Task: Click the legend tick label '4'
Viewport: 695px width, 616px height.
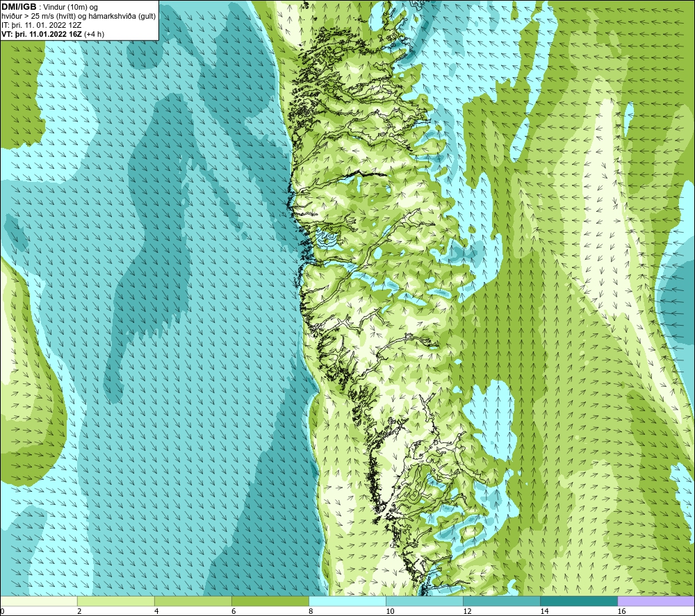Action: (x=156, y=612)
